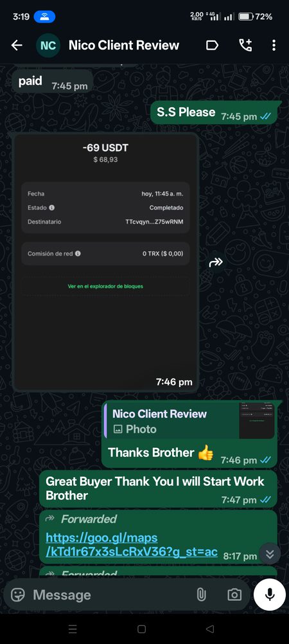Jump to latest messages with double-chevron
The width and height of the screenshot is (289, 644).
270,554
